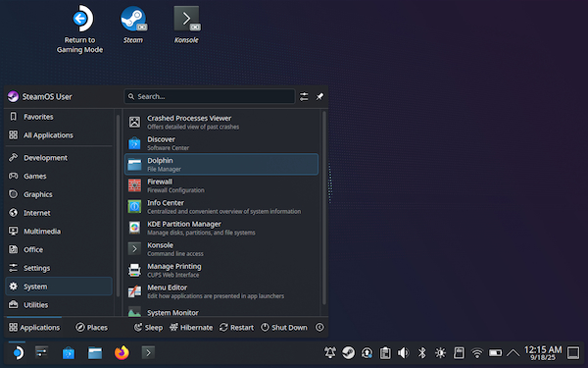Launch Crashed Processes Viewer

click(x=221, y=122)
